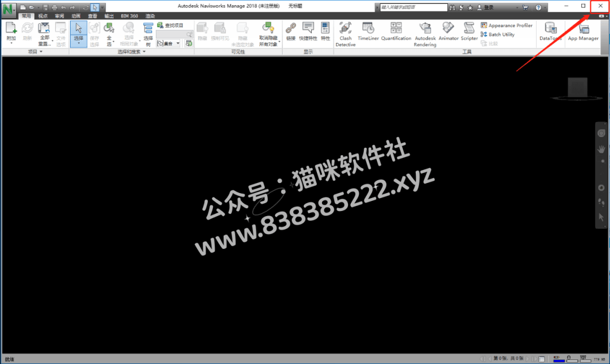Click the Open file icon in quick access
Screen dimensions: 610x364
pyautogui.click(x=32, y=7)
